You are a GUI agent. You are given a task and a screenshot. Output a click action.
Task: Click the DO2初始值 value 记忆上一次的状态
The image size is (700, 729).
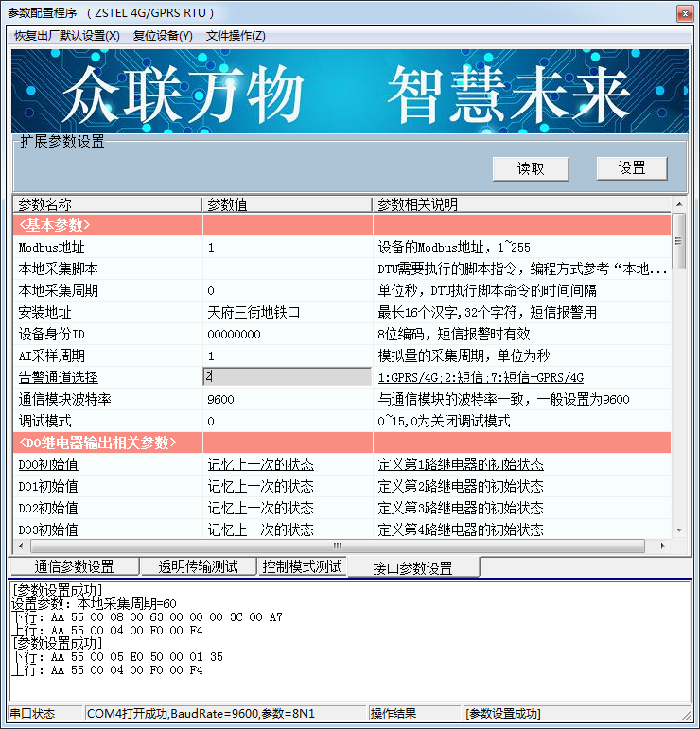260,508
